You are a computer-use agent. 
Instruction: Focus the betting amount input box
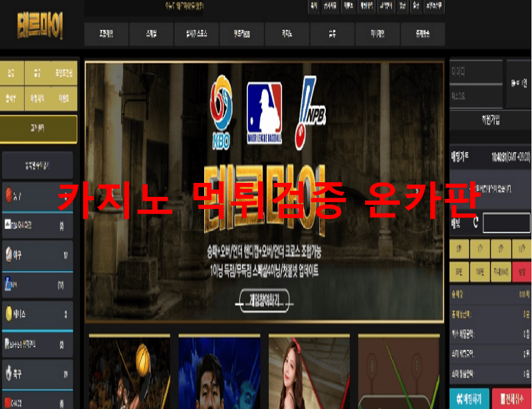pos(507,223)
